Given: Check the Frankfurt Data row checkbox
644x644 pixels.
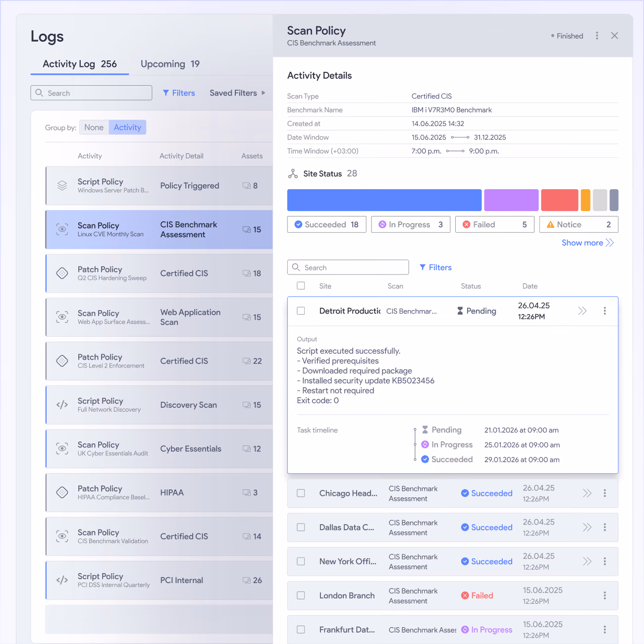Looking at the screenshot, I should point(301,630).
